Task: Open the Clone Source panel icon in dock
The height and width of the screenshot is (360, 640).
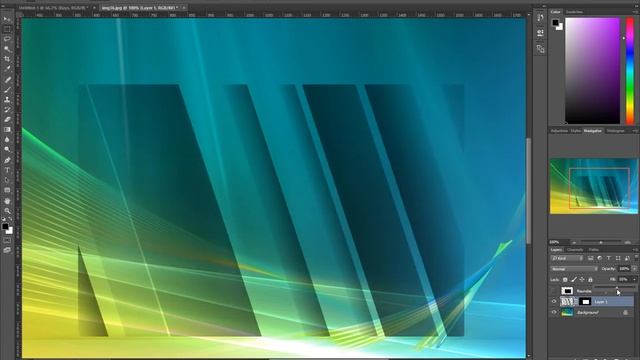Action: pyautogui.click(x=540, y=49)
